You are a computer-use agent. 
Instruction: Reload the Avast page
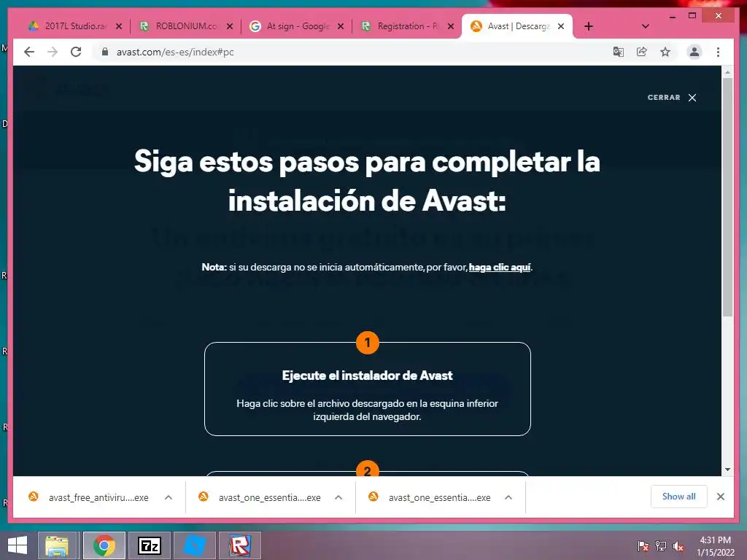(x=76, y=52)
